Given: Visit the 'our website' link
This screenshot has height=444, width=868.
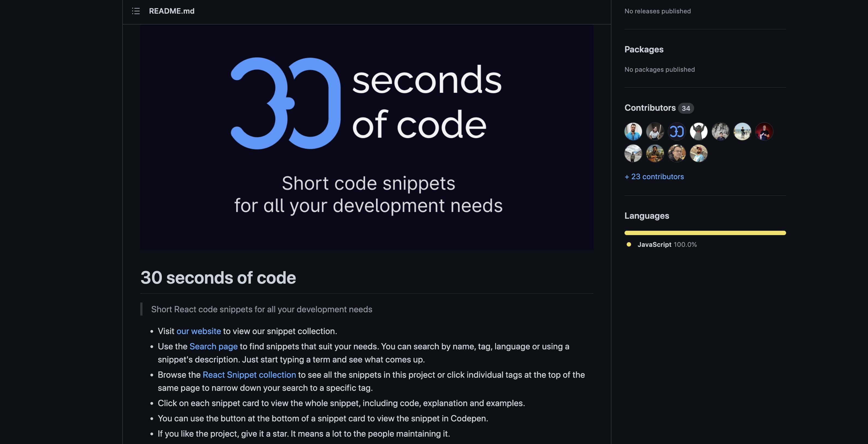Looking at the screenshot, I should coord(198,331).
